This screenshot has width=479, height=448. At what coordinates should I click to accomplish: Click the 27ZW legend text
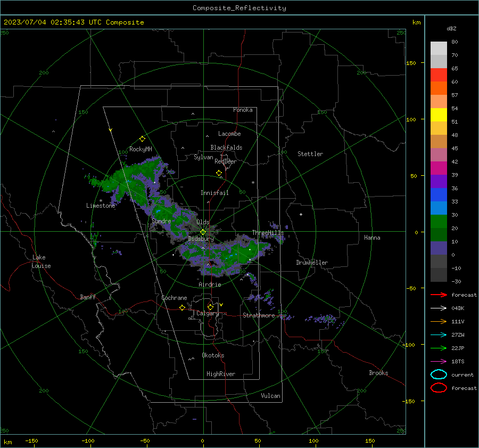click(x=458, y=335)
